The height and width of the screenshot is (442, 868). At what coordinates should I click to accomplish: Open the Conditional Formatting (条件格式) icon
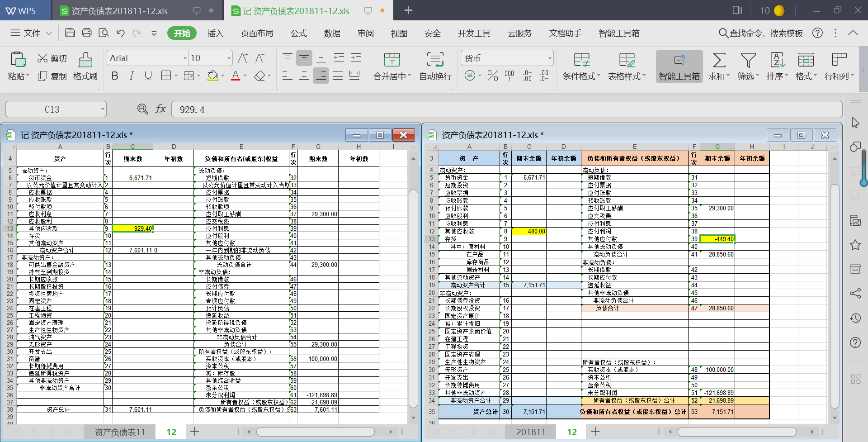[x=581, y=60]
